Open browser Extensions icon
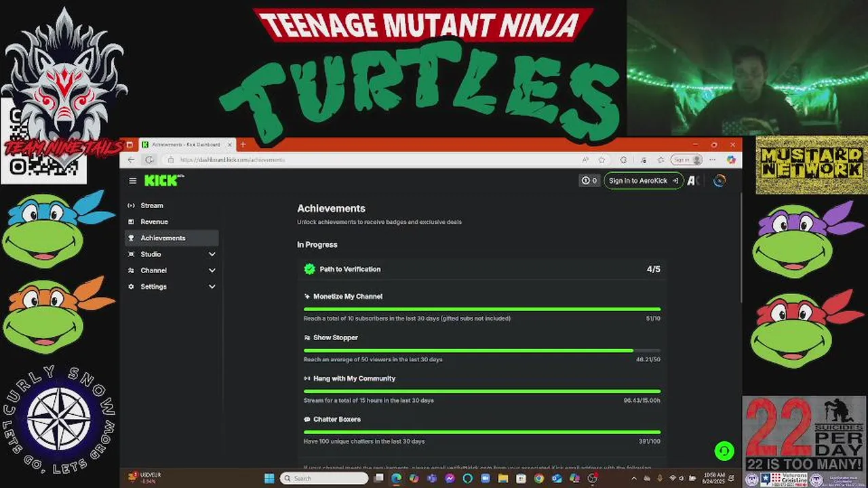The width and height of the screenshot is (868, 488). tap(623, 160)
